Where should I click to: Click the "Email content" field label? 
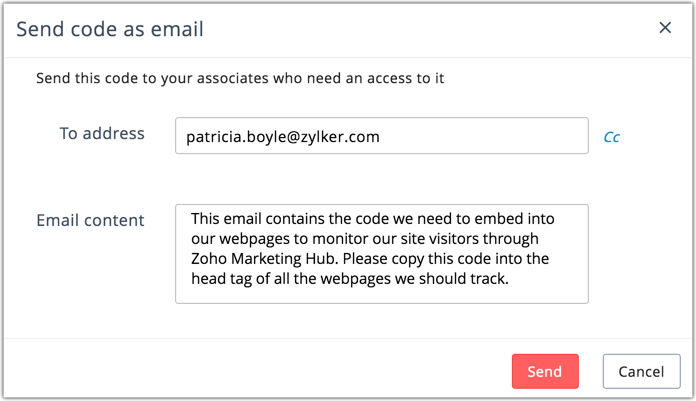tap(90, 220)
